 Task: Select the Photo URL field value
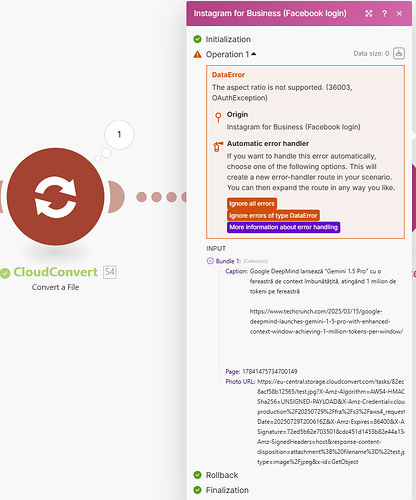331,422
